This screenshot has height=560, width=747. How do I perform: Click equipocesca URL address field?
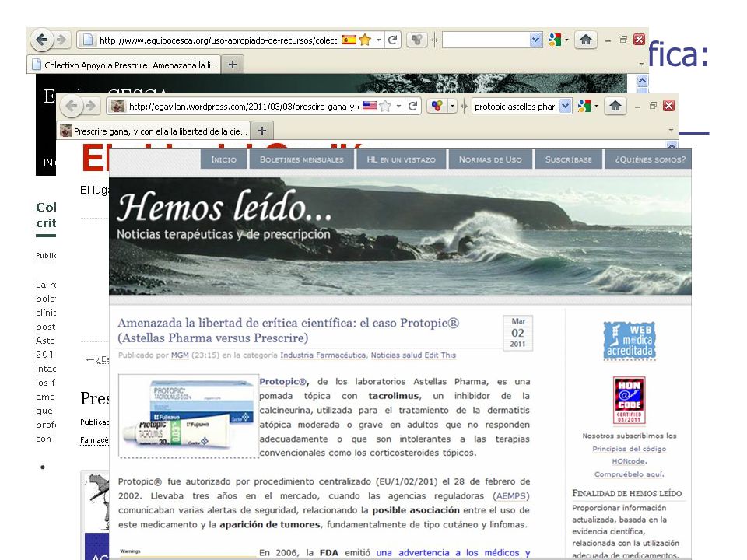[219, 40]
